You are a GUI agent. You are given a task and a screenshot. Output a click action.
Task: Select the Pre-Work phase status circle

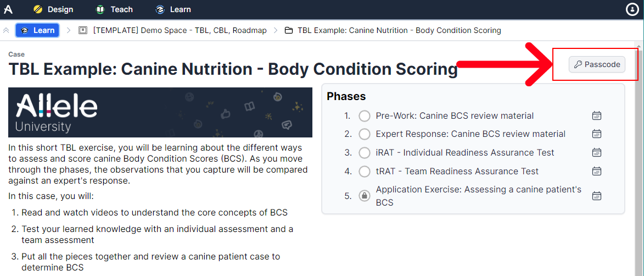click(364, 116)
